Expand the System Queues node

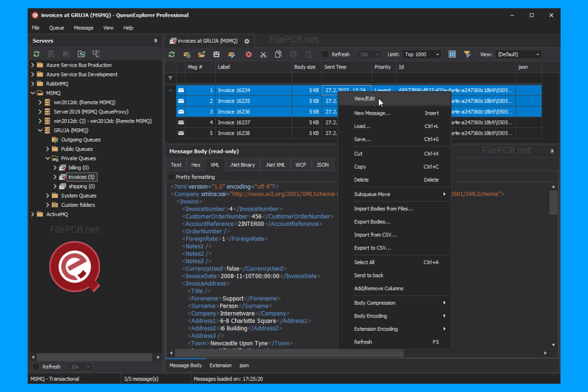click(x=48, y=196)
